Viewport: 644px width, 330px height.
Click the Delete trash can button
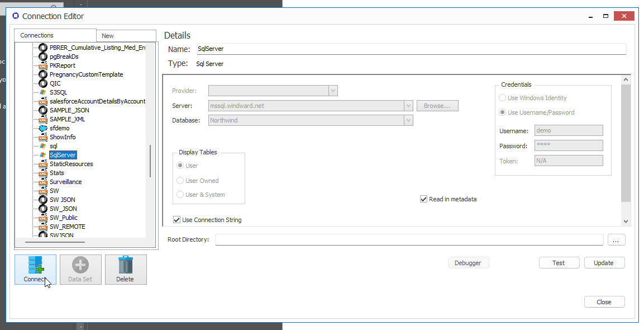126,270
